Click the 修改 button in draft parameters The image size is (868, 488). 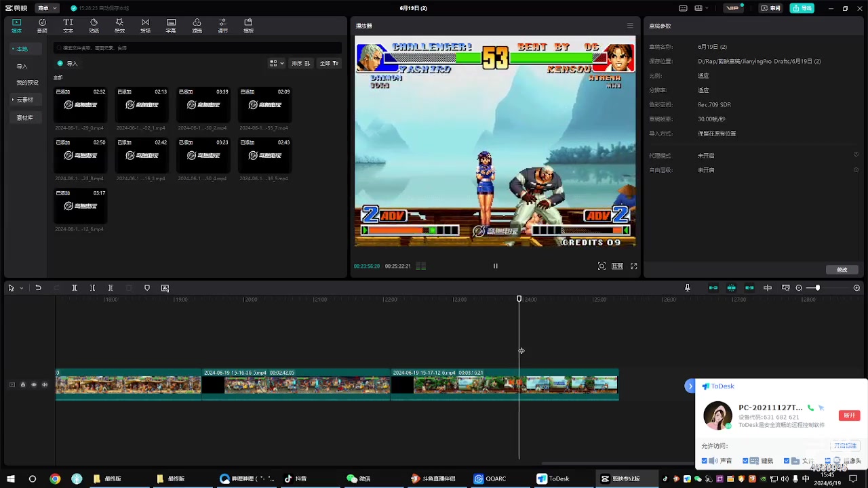click(842, 270)
